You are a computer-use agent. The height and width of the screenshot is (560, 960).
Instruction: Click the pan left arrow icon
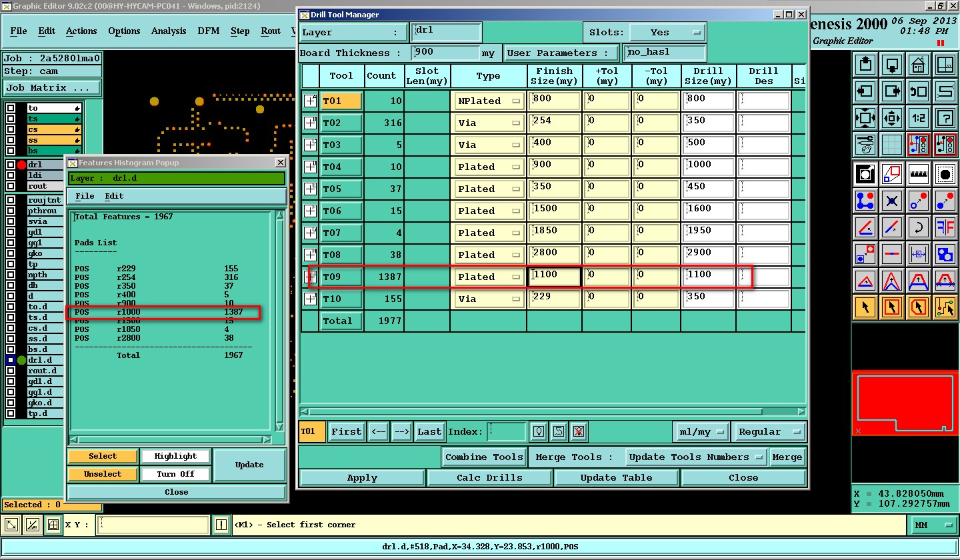click(x=865, y=91)
